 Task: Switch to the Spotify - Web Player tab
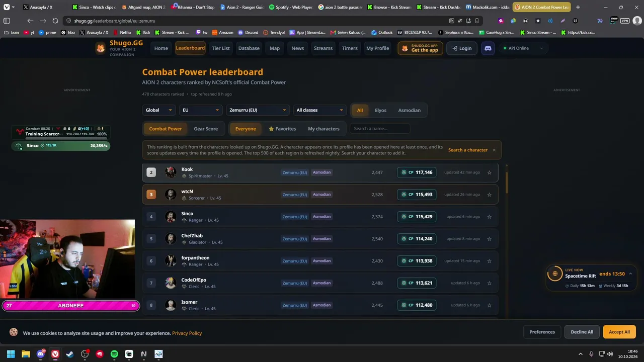pos(290,7)
